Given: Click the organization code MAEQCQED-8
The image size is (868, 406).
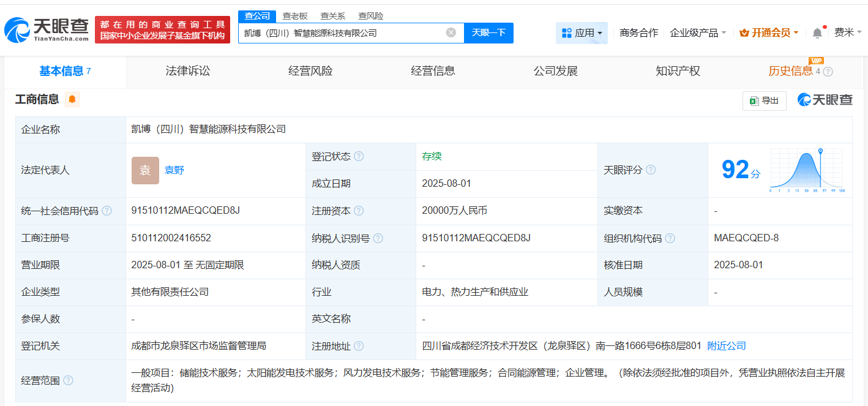Looking at the screenshot, I should pos(746,238).
